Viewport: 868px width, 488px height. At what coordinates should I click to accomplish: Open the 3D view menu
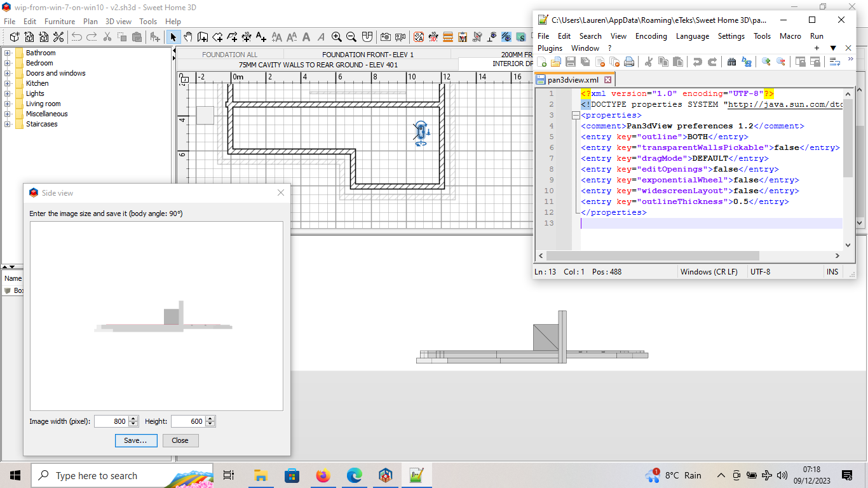pyautogui.click(x=118, y=21)
